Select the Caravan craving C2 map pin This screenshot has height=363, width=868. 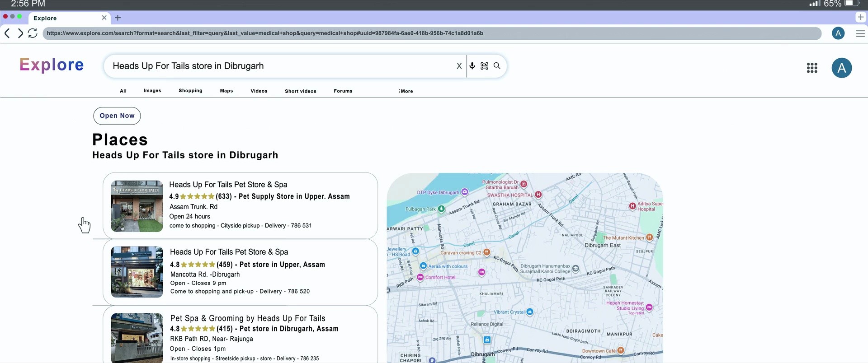click(x=487, y=252)
